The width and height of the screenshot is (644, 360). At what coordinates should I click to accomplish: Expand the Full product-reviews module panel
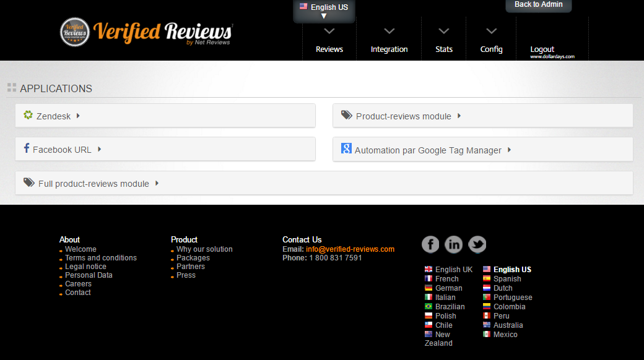324,183
